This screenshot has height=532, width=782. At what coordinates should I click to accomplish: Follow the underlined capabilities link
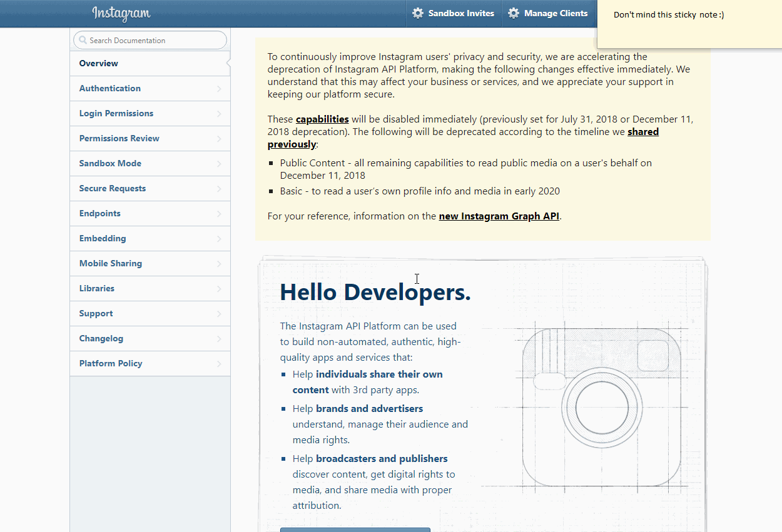point(322,119)
